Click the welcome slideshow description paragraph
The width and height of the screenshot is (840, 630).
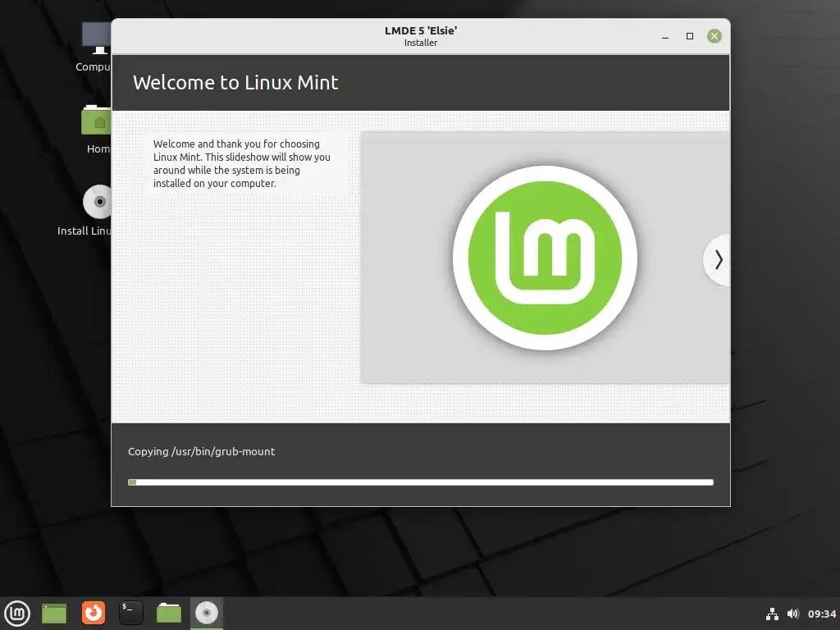242,163
